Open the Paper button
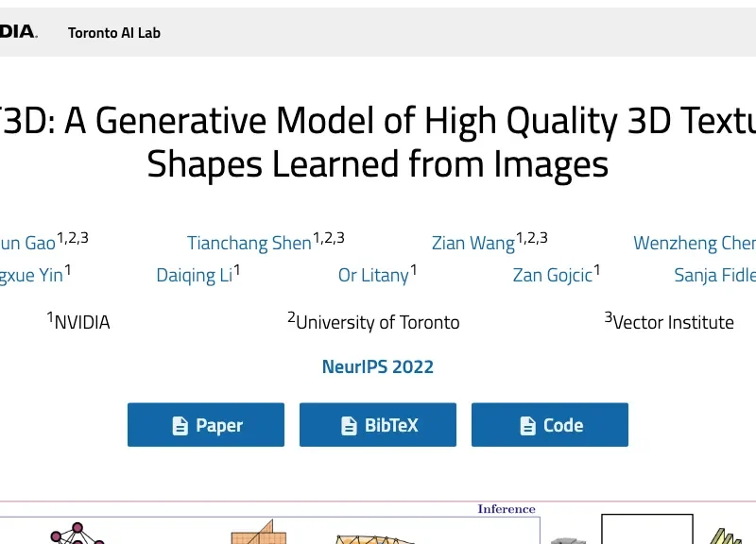 click(x=206, y=425)
